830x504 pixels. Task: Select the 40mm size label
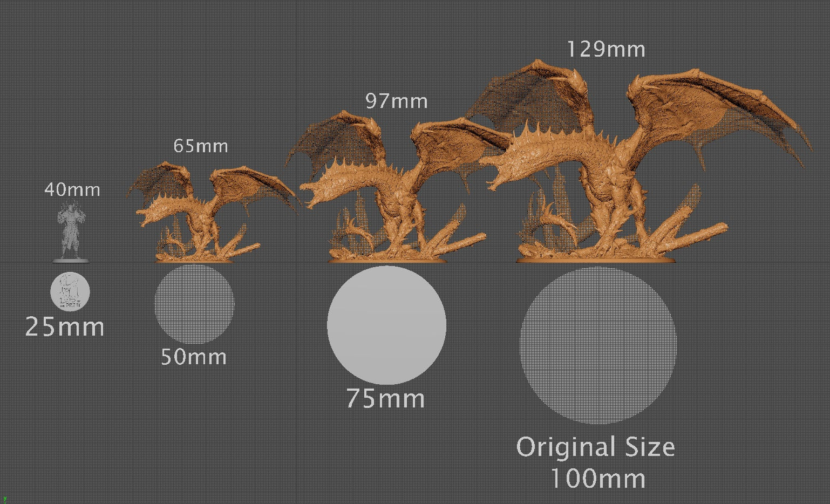click(71, 189)
